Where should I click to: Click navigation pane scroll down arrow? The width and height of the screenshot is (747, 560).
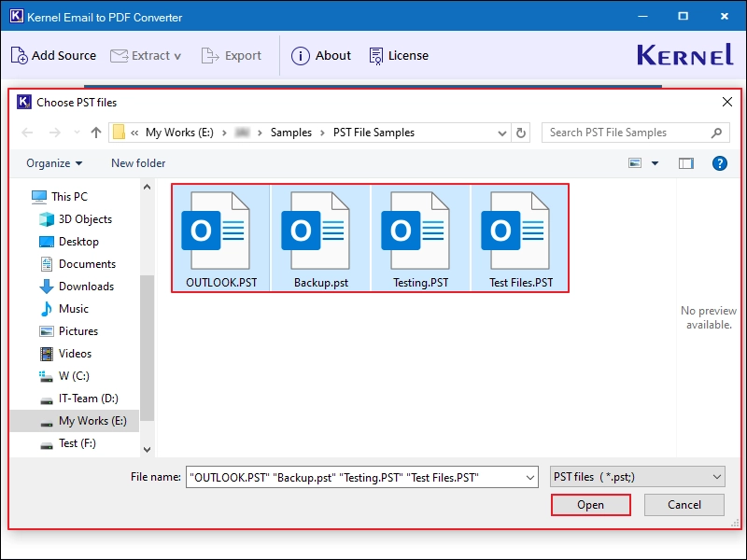pos(148,449)
